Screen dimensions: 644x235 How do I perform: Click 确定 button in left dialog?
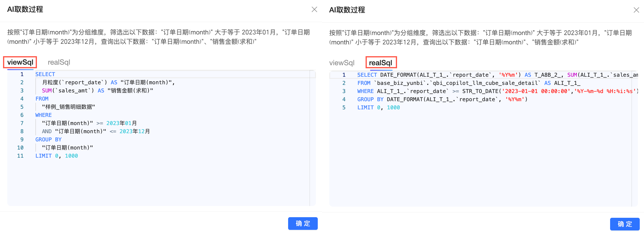[x=303, y=224]
